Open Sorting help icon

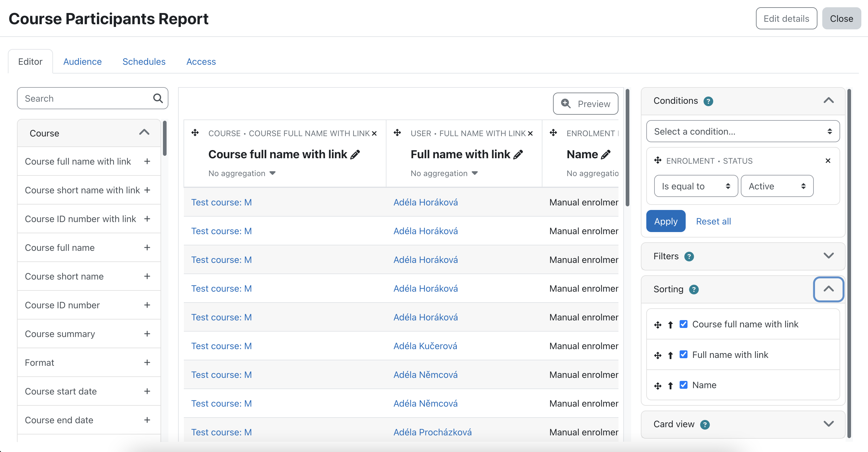(x=694, y=290)
